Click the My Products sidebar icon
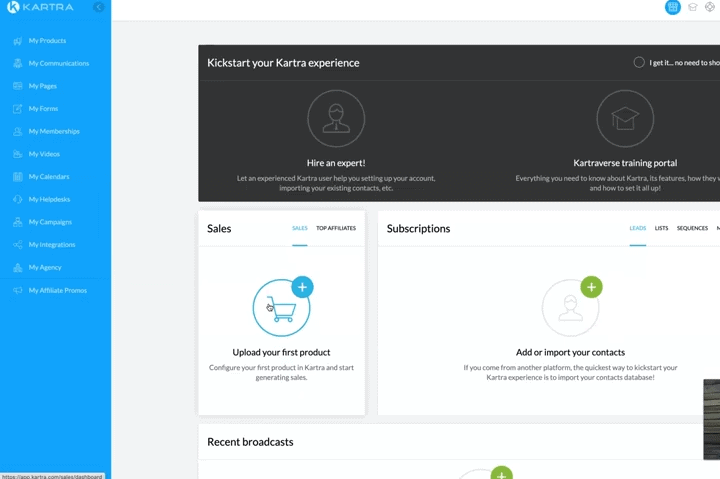This screenshot has height=479, width=720. (x=17, y=41)
